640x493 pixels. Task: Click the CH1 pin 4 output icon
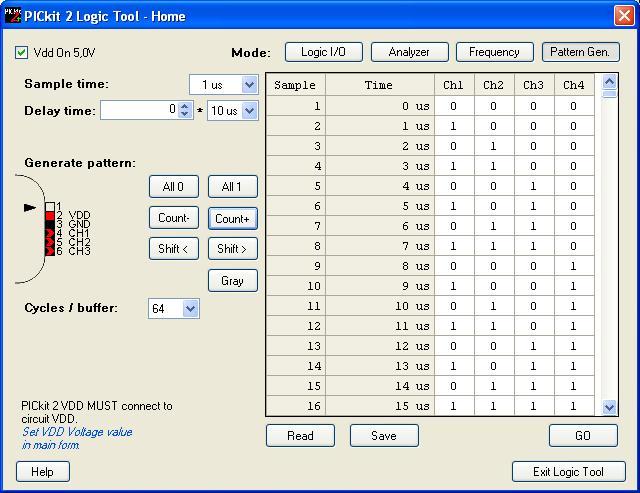click(x=50, y=233)
